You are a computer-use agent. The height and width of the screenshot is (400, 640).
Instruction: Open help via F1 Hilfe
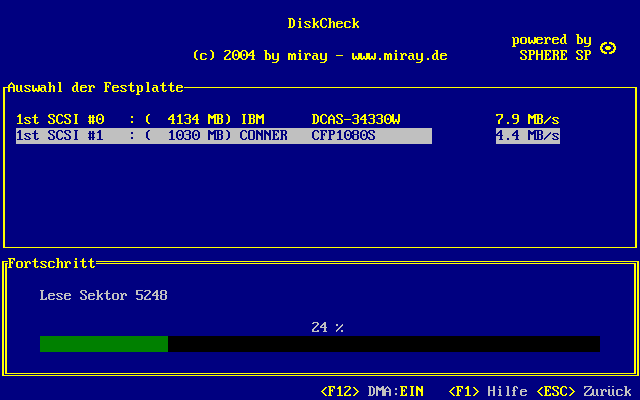[x=488, y=391]
